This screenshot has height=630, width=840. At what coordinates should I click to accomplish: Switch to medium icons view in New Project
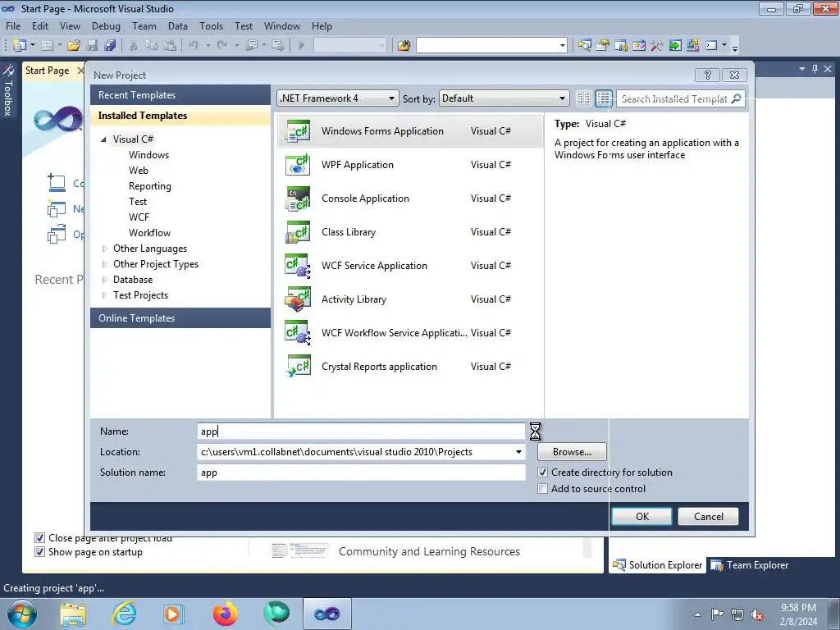603,98
